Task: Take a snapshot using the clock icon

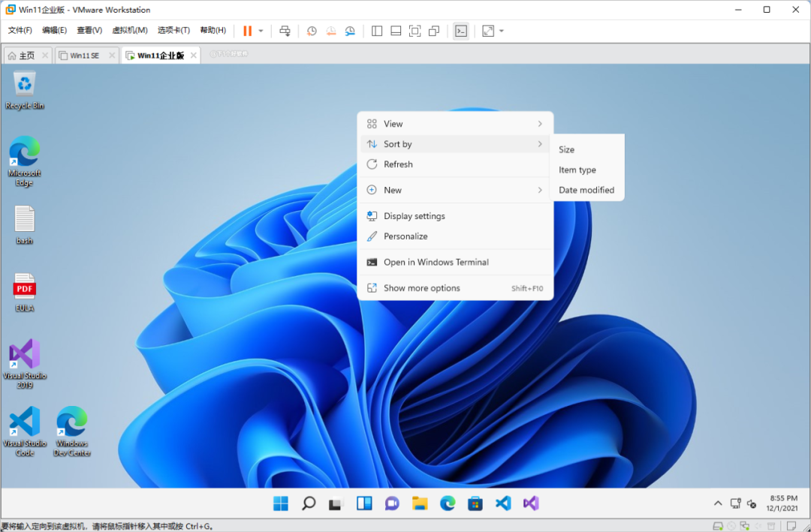Action: pyautogui.click(x=312, y=31)
